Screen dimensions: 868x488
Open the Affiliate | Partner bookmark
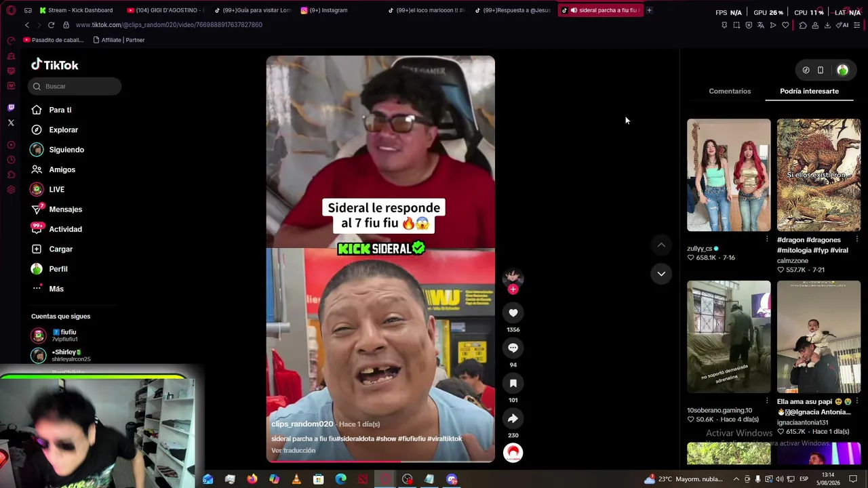tap(119, 40)
